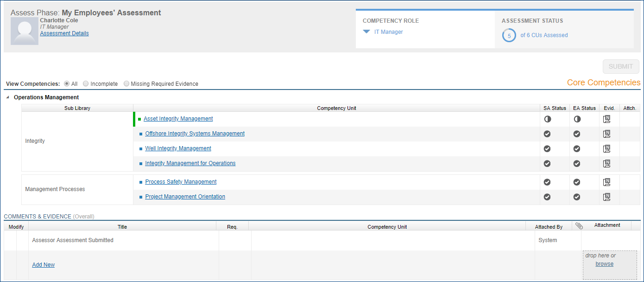Click EA Status checkmark for Well Integrity Management

point(577,149)
